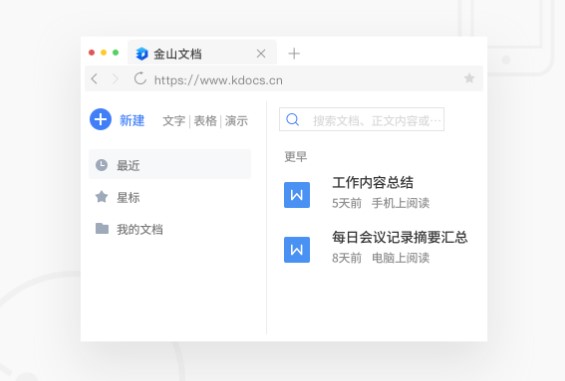Click the search box for documents
Image resolution: width=565 pixels, height=381 pixels.
coord(362,119)
